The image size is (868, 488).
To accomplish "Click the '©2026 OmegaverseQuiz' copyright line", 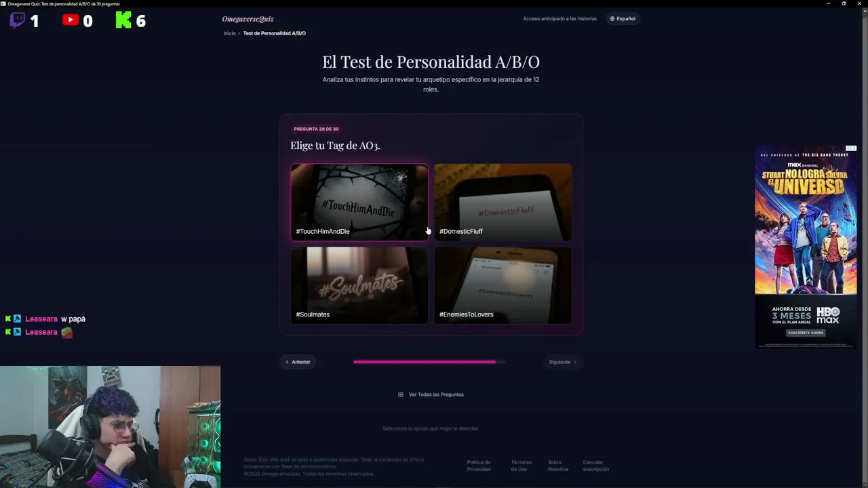I will pos(309,474).
